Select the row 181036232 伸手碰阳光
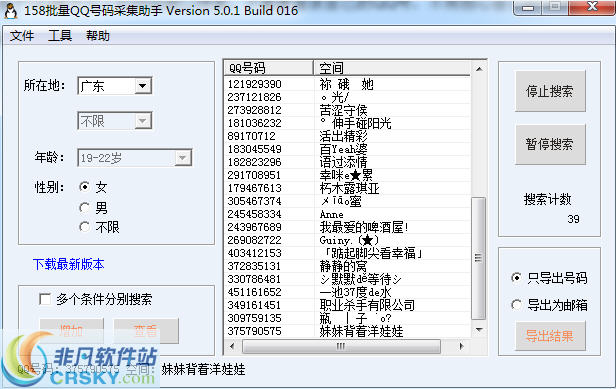Image resolution: width=616 pixels, height=389 pixels. 348,123
